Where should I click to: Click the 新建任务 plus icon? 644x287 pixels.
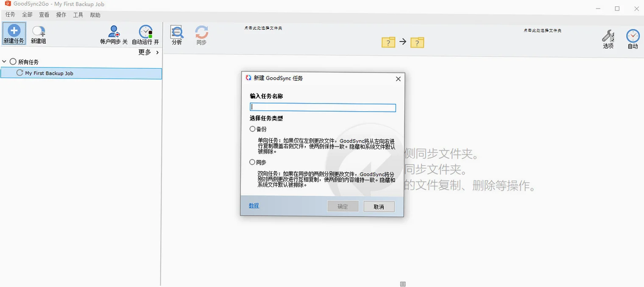point(14,31)
